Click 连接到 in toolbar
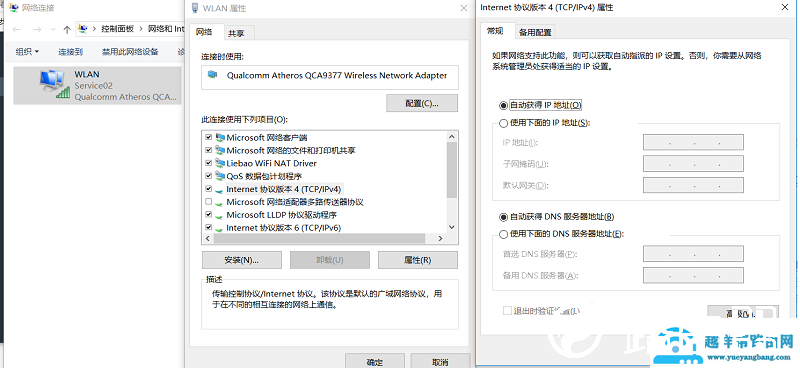800x368 pixels. pyautogui.click(x=70, y=52)
